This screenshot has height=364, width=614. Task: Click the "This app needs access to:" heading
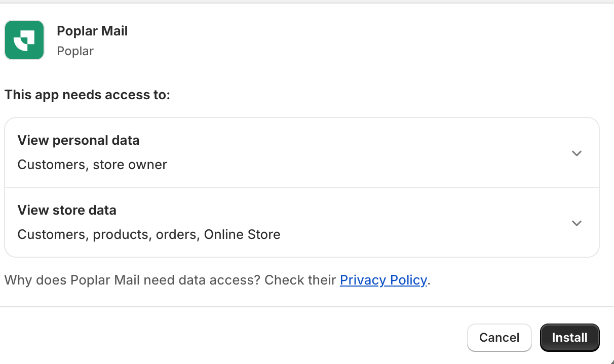coord(87,95)
